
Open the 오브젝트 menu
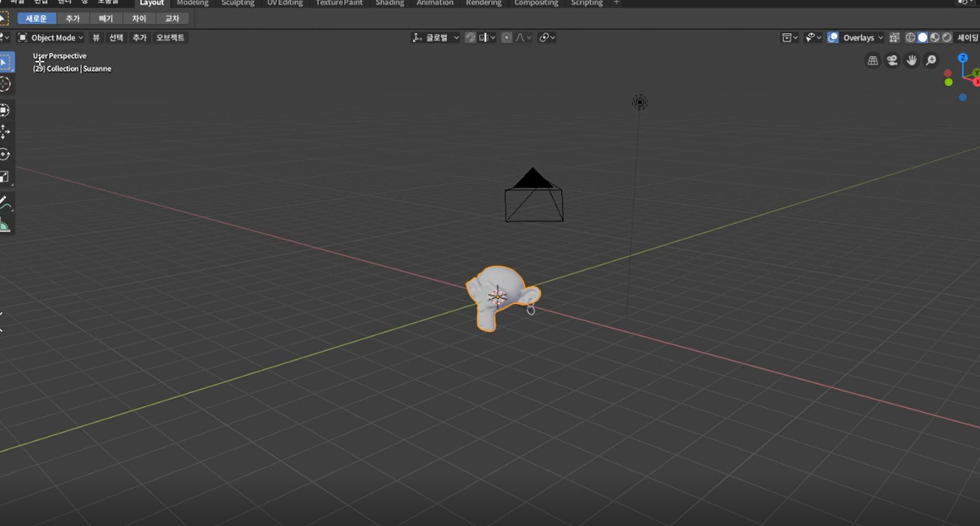[170, 37]
